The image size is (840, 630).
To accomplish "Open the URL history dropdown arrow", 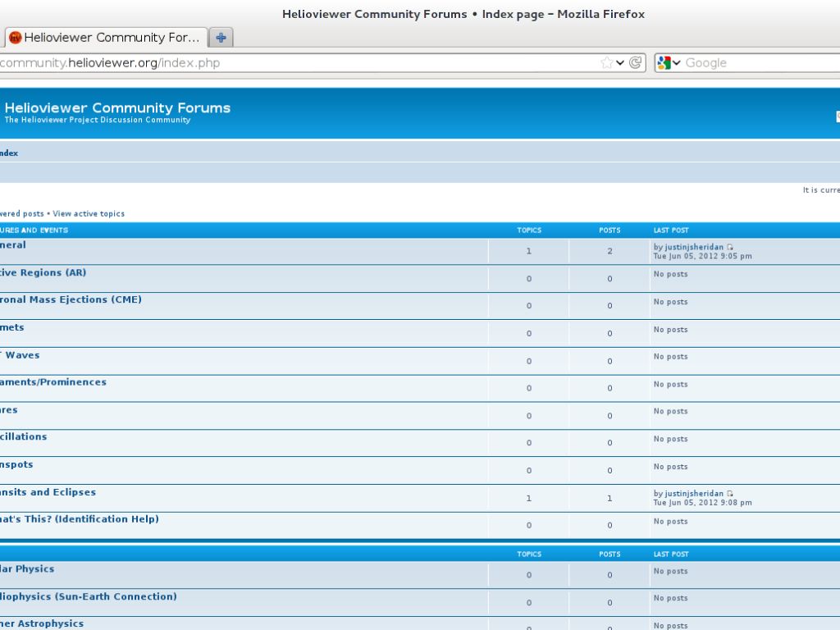I will pos(620,63).
